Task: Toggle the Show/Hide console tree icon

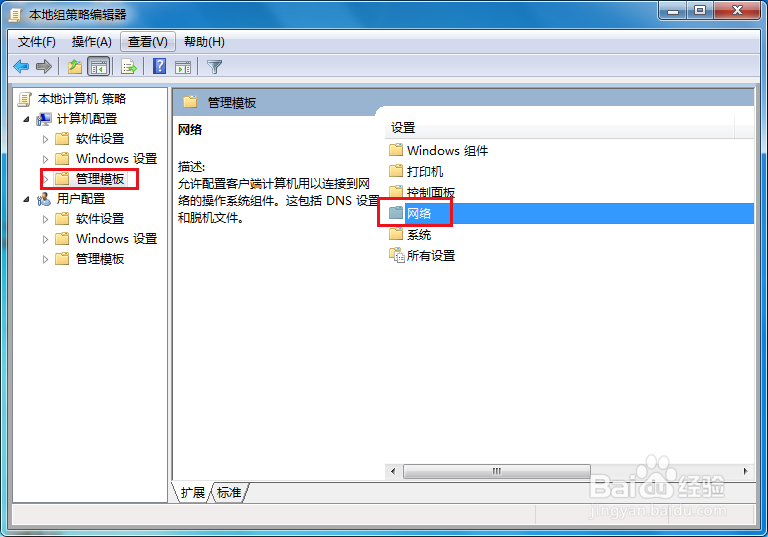Action: point(98,67)
